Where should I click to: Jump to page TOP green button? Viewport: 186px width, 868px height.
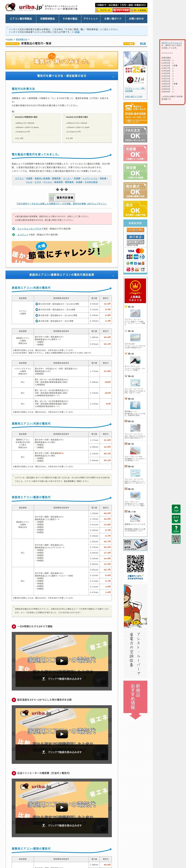tap(176, 509)
